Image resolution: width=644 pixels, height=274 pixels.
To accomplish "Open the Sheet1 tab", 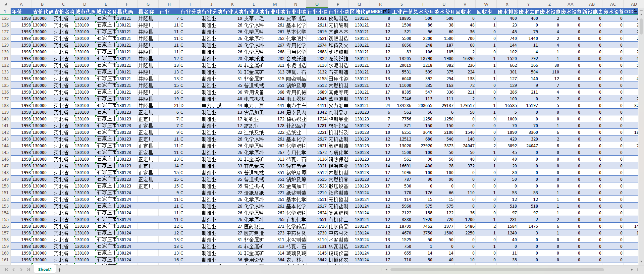I will pyautogui.click(x=45, y=270).
